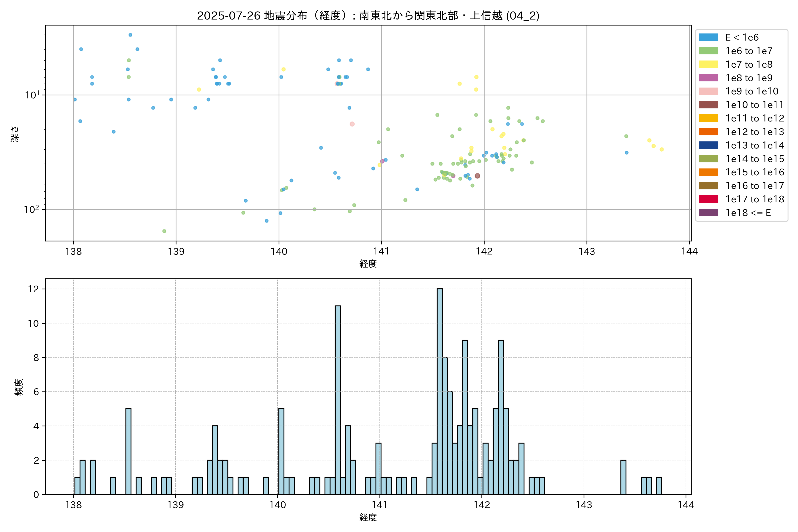
Task: Click the brown scatter dot near longitude 142
Action: point(477,176)
